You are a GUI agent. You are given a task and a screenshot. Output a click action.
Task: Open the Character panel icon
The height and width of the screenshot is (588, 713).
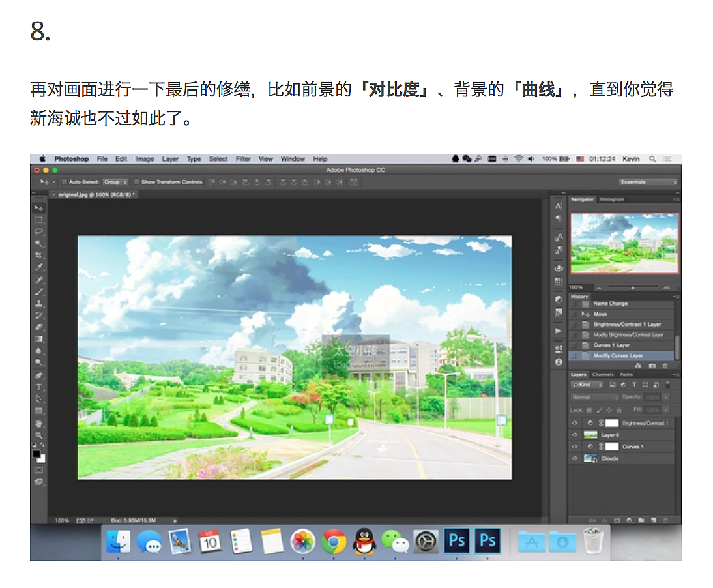[x=559, y=206]
